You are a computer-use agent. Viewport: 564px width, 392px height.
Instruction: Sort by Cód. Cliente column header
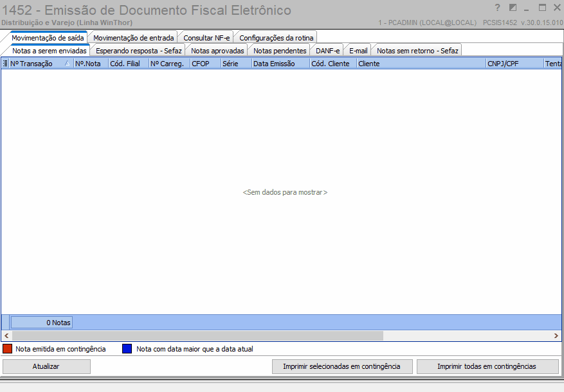333,64
